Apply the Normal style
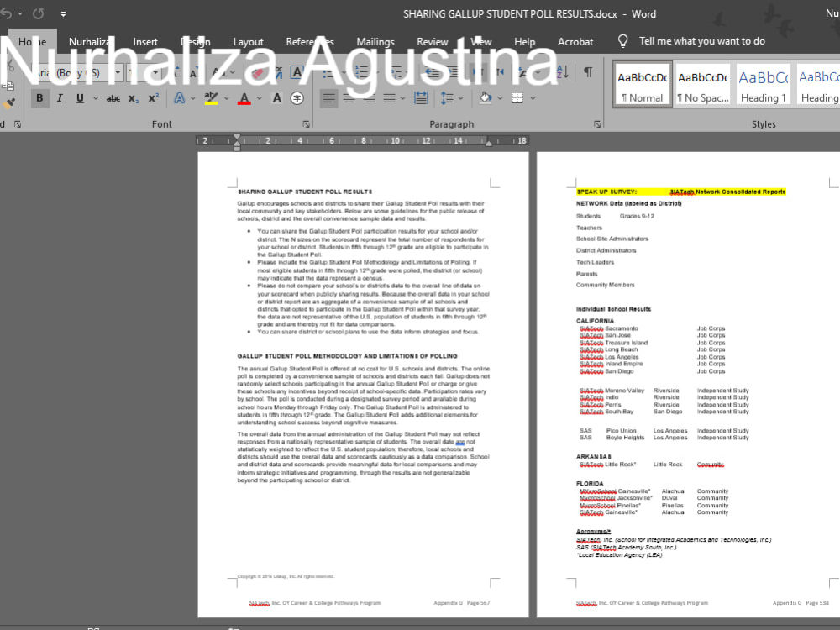 tap(643, 84)
